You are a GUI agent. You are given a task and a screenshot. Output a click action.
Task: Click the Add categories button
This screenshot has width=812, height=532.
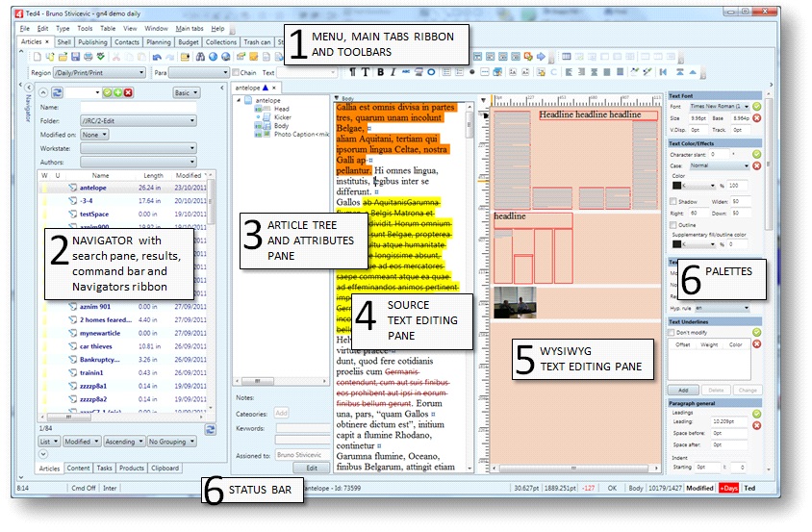tap(281, 413)
